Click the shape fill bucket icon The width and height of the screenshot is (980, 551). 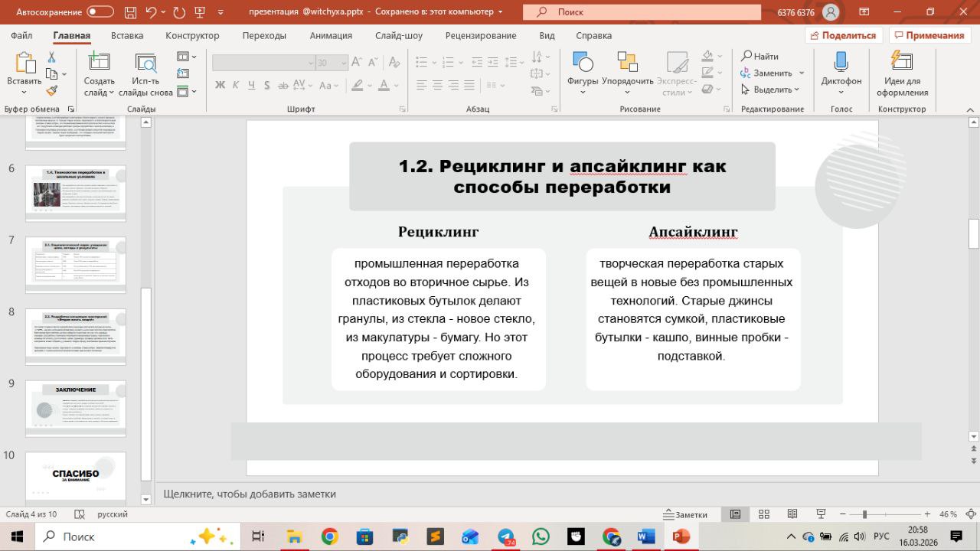click(707, 57)
